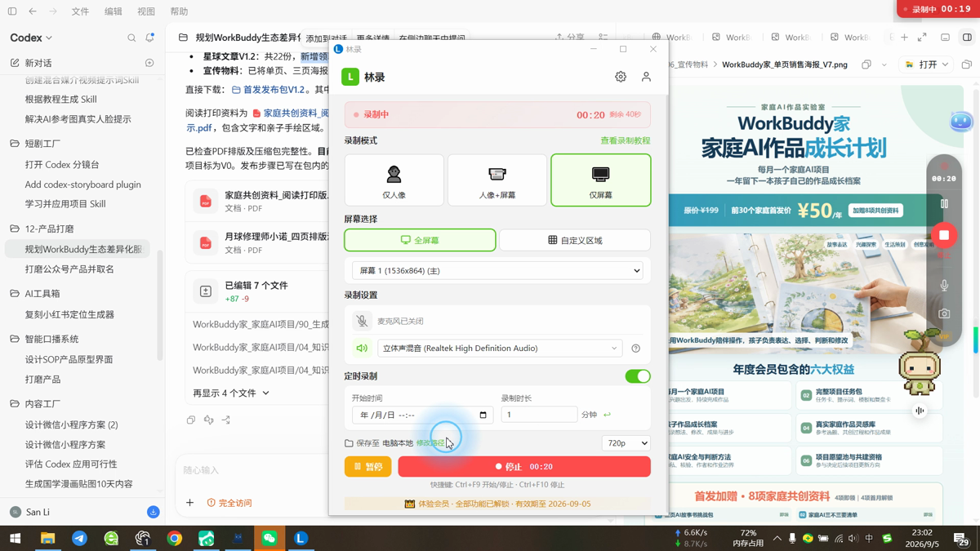Toggle the muted microphone icon
Screen dimensions: 980x551
click(x=362, y=321)
